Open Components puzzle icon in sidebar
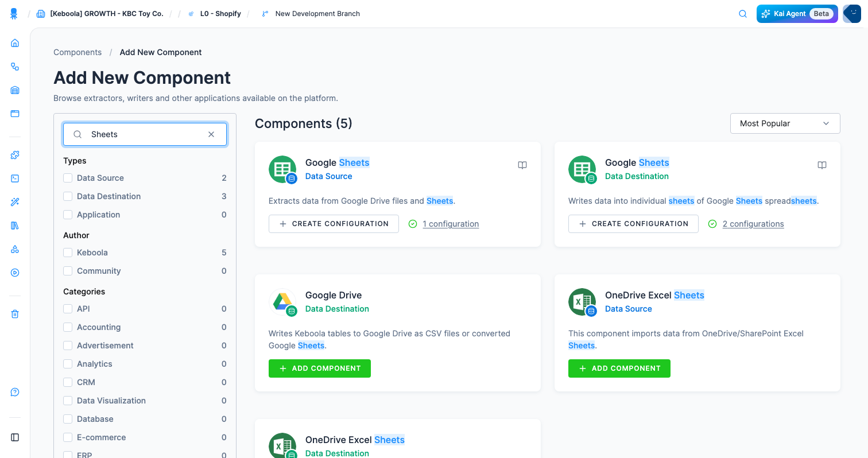This screenshot has width=868, height=458. point(15,155)
